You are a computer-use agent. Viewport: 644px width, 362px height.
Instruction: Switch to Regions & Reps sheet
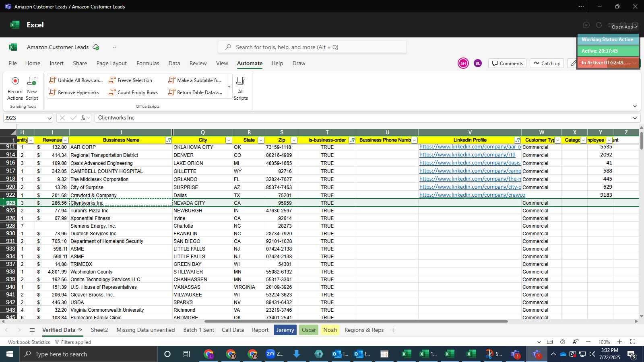click(x=364, y=330)
